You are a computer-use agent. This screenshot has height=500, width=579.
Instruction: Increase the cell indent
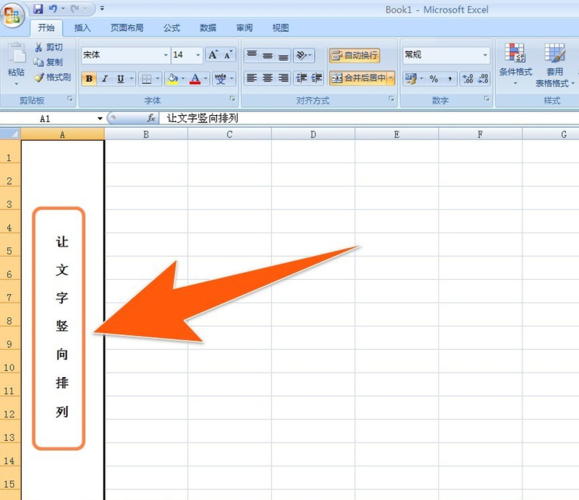coord(316,78)
